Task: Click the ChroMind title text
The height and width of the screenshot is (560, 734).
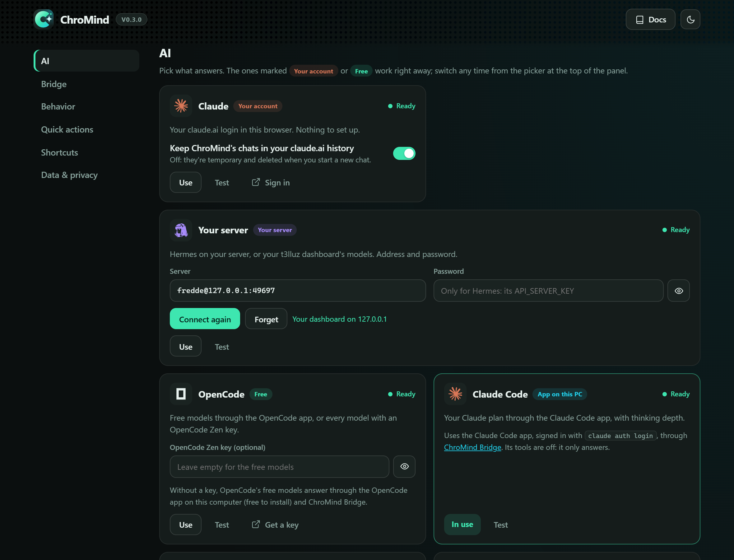Action: tap(84, 20)
